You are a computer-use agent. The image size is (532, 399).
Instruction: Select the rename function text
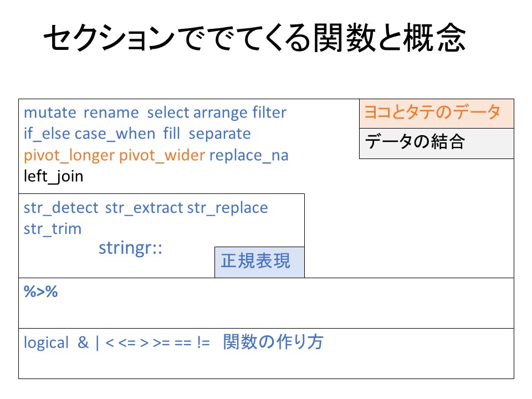[x=111, y=113]
